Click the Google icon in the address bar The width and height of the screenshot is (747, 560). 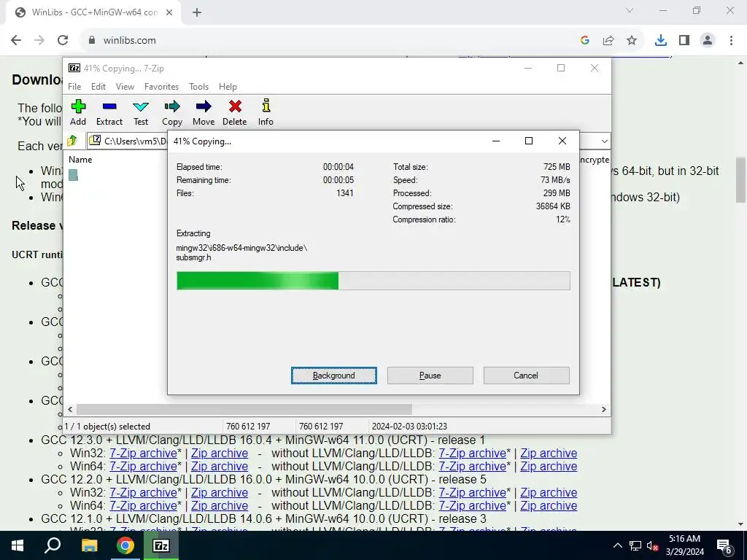pyautogui.click(x=585, y=41)
